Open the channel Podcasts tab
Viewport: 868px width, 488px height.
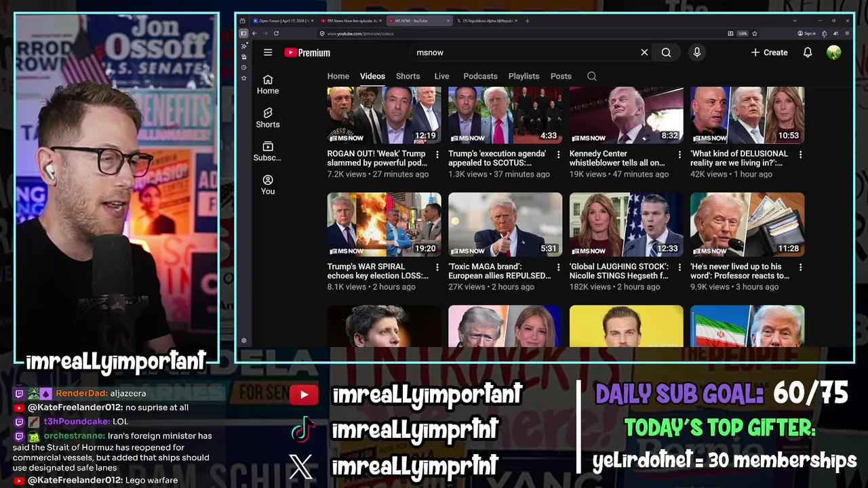480,76
